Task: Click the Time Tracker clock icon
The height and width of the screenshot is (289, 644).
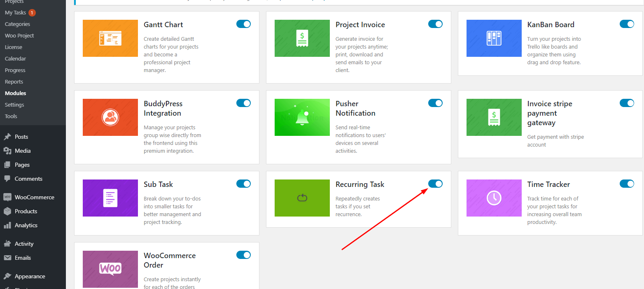Action: pyautogui.click(x=494, y=198)
